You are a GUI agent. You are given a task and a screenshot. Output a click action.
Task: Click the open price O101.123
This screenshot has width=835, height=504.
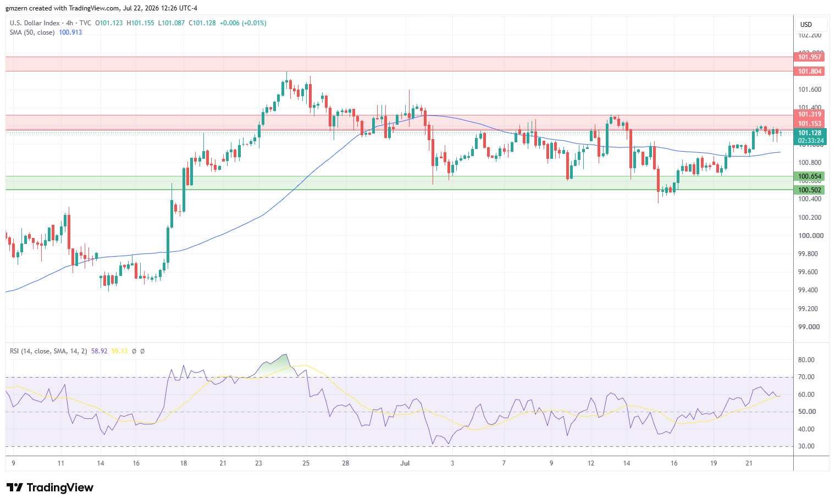pos(109,23)
